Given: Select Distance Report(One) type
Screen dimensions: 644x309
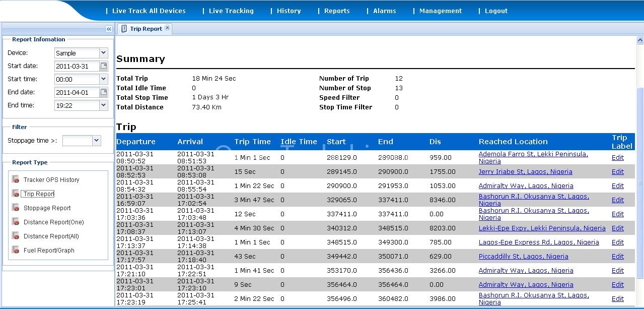Looking at the screenshot, I should (53, 222).
